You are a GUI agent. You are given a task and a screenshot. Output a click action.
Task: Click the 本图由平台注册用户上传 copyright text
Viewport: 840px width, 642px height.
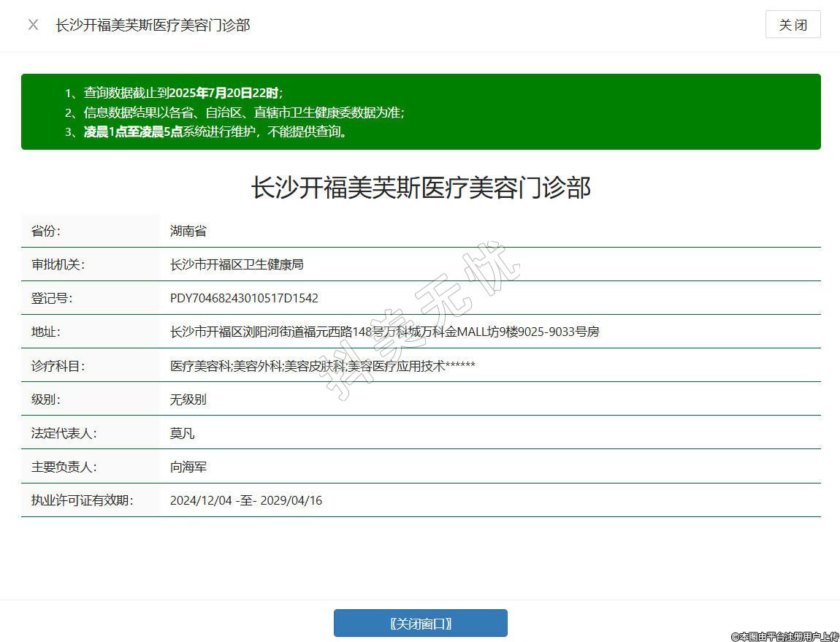[784, 636]
